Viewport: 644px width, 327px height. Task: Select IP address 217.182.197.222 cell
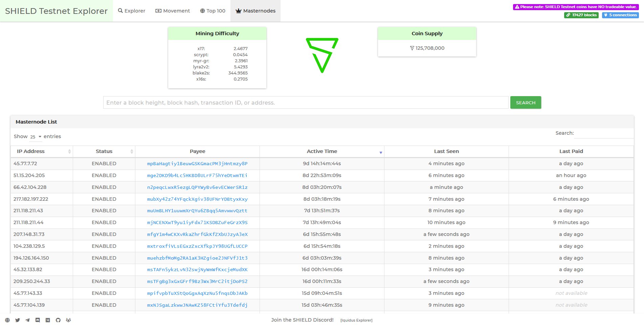tap(42, 199)
